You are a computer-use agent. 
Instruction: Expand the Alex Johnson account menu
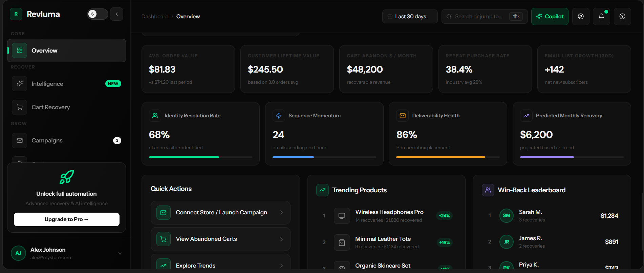click(120, 253)
